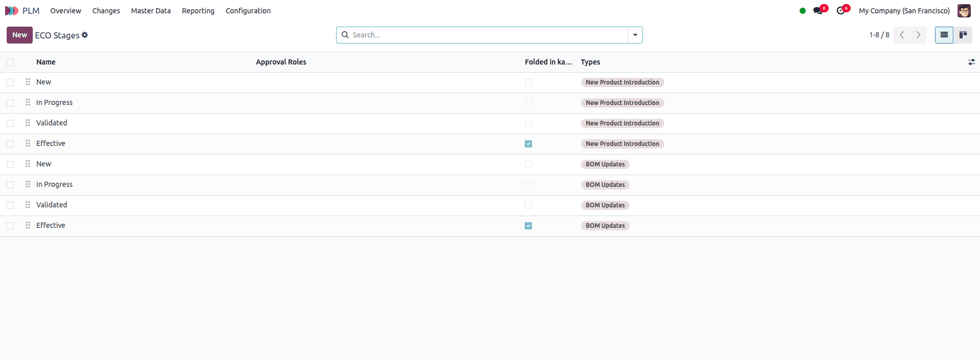The height and width of the screenshot is (361, 980).
Task: Open the PLM app home icon
Action: click(x=11, y=11)
